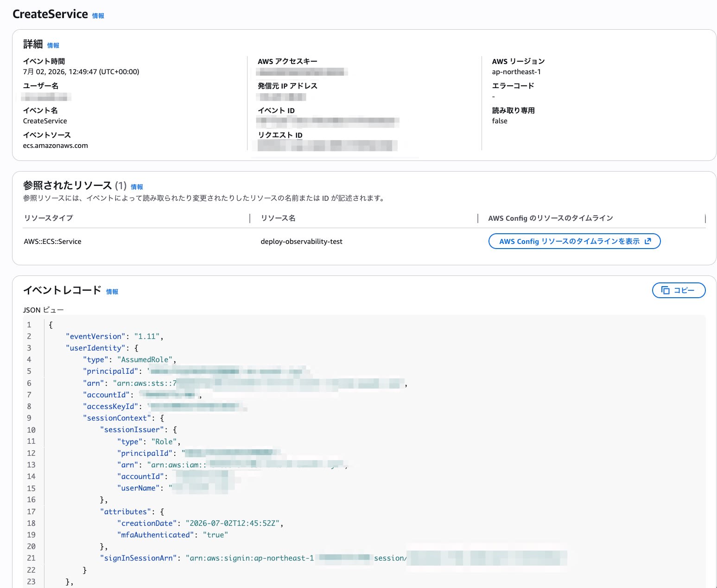717x588 pixels.
Task: Click the creationDate value 2026-07-02T12:45:52Z
Action: click(x=233, y=523)
